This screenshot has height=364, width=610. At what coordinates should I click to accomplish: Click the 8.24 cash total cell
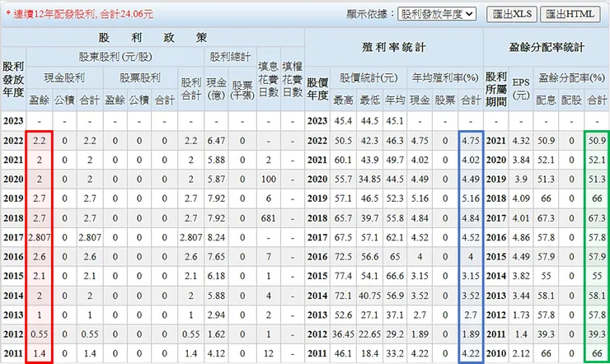(216, 237)
